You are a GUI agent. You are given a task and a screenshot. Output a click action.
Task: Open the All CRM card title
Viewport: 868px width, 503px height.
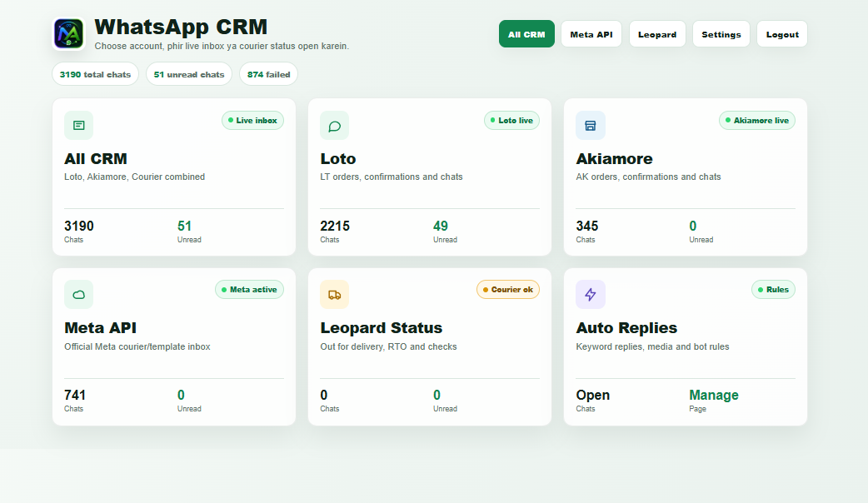point(96,159)
